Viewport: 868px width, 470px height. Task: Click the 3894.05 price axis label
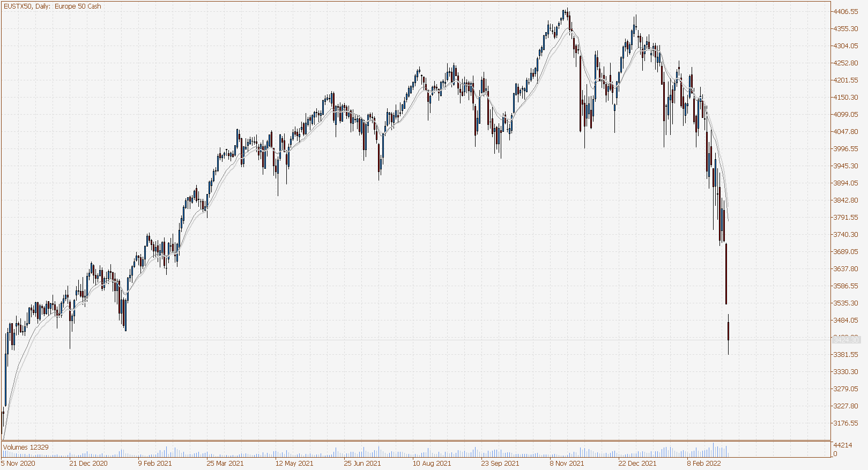(845, 183)
